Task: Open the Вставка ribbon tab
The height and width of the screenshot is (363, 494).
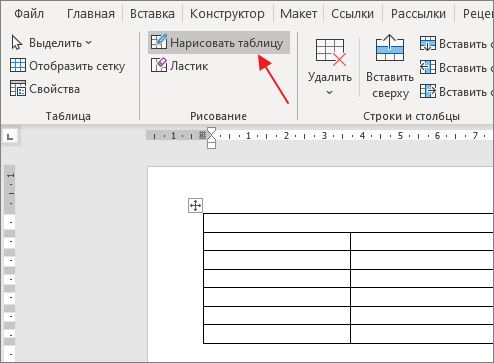Action: [152, 14]
